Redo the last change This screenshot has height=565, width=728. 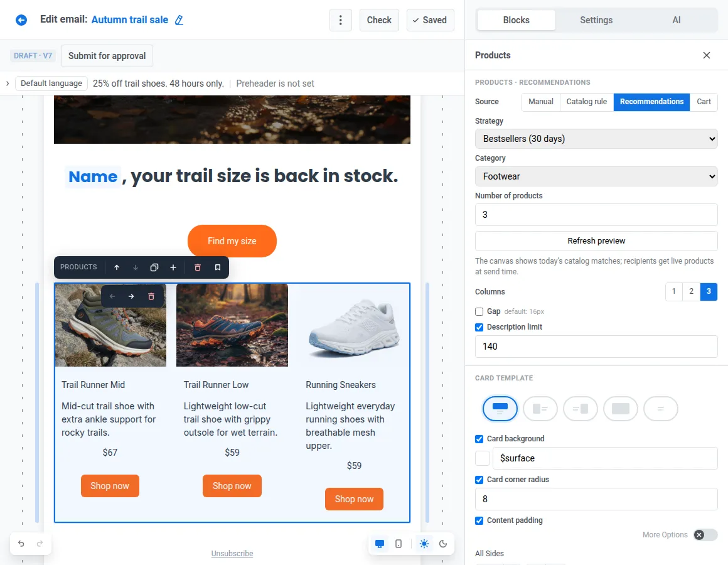tap(40, 543)
